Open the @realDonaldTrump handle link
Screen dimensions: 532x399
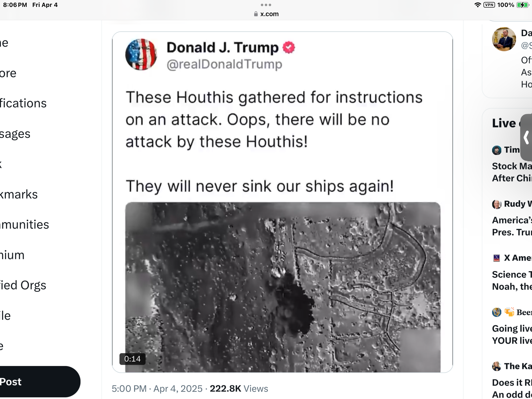[x=224, y=64]
